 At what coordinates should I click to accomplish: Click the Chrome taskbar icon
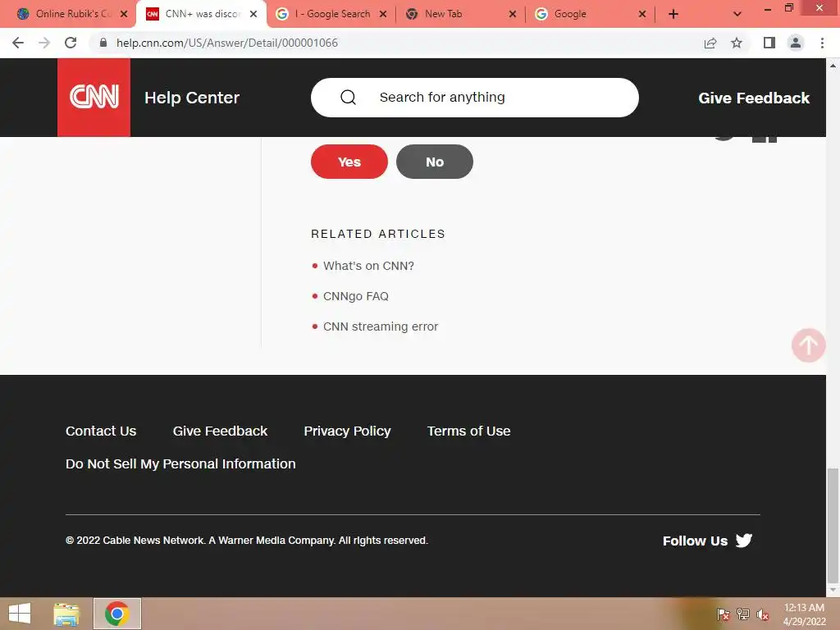(117, 614)
